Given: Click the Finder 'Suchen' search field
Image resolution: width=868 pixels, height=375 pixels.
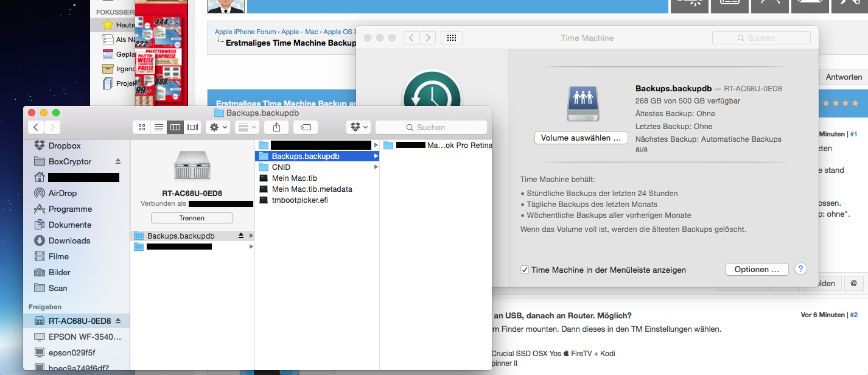Looking at the screenshot, I should coord(431,127).
